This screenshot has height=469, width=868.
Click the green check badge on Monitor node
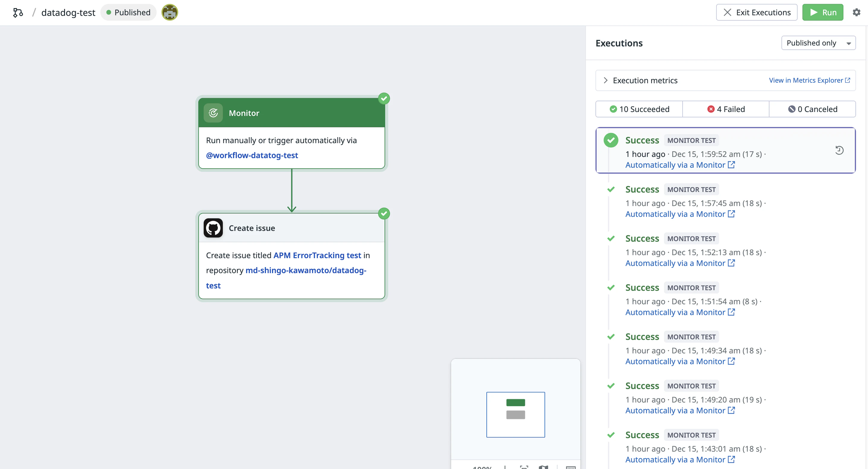tap(384, 99)
